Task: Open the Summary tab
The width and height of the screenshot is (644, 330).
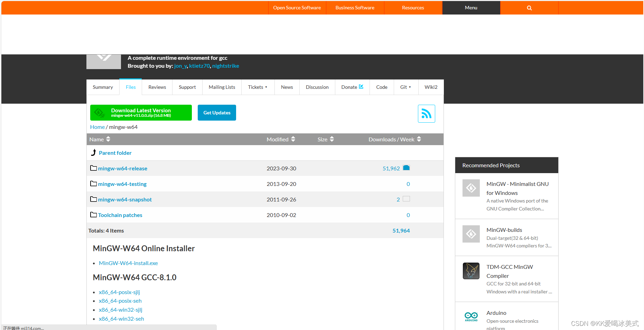Action: [103, 87]
